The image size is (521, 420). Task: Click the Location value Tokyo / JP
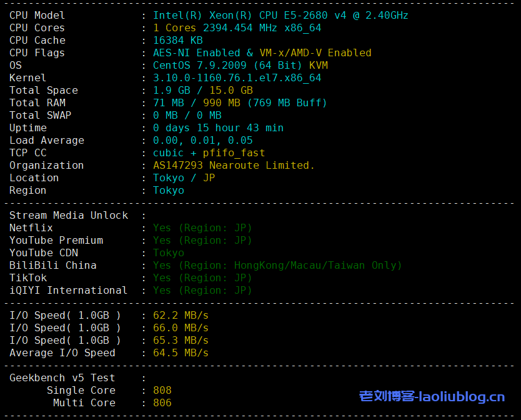184,177
